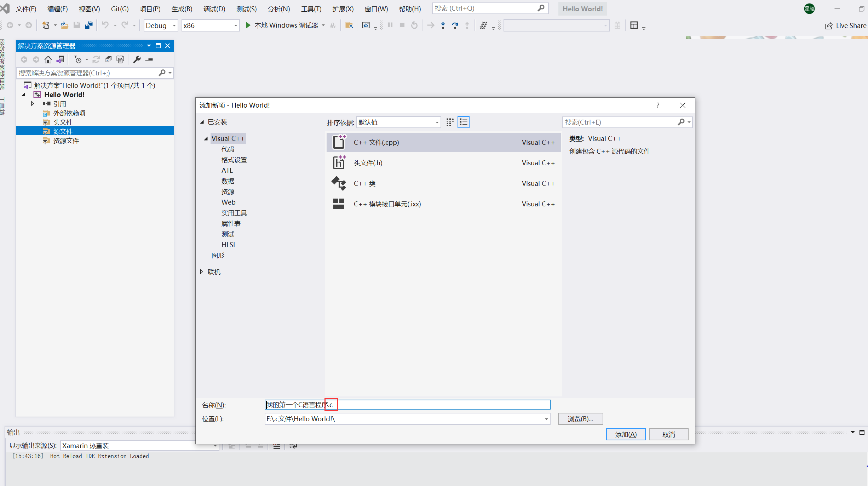This screenshot has width=868, height=486.
Task: Click the Live Share icon
Action: point(829,25)
